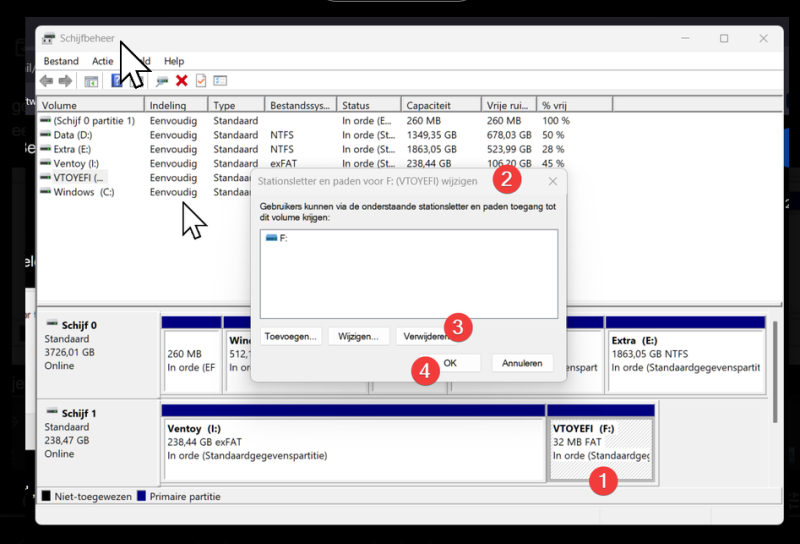Open the Help menu

174,61
